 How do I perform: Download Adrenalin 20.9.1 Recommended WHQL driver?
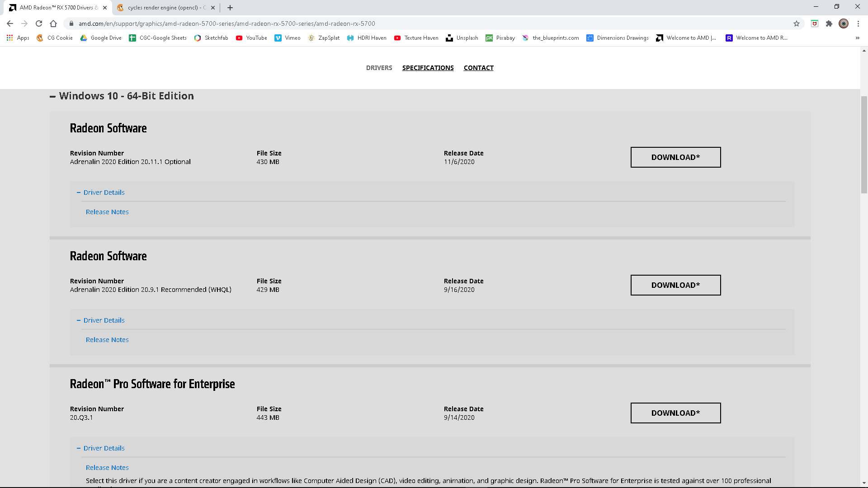[675, 285]
